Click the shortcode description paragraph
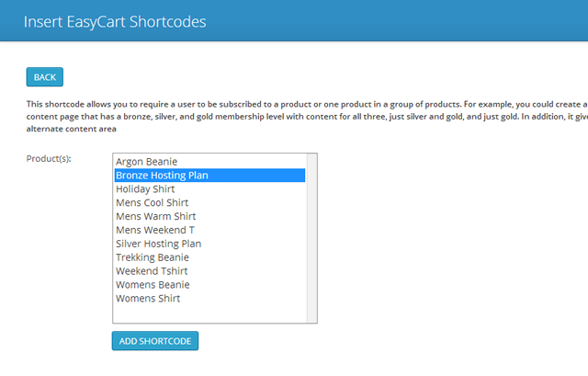 (276, 105)
